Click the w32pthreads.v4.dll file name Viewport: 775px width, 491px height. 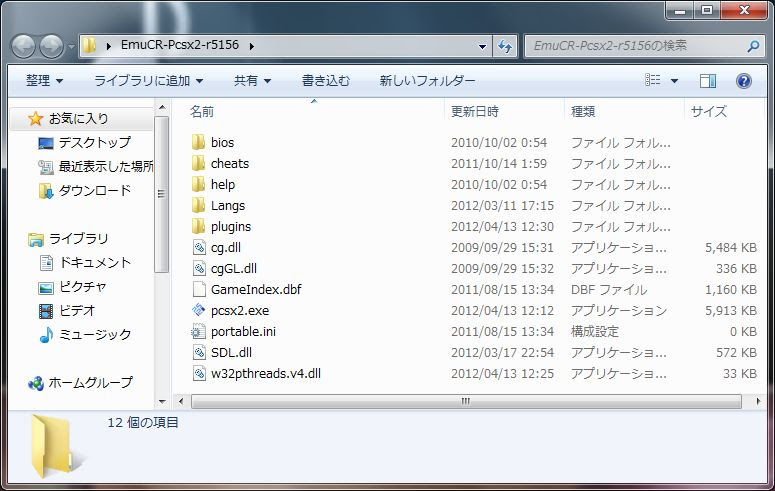click(266, 373)
